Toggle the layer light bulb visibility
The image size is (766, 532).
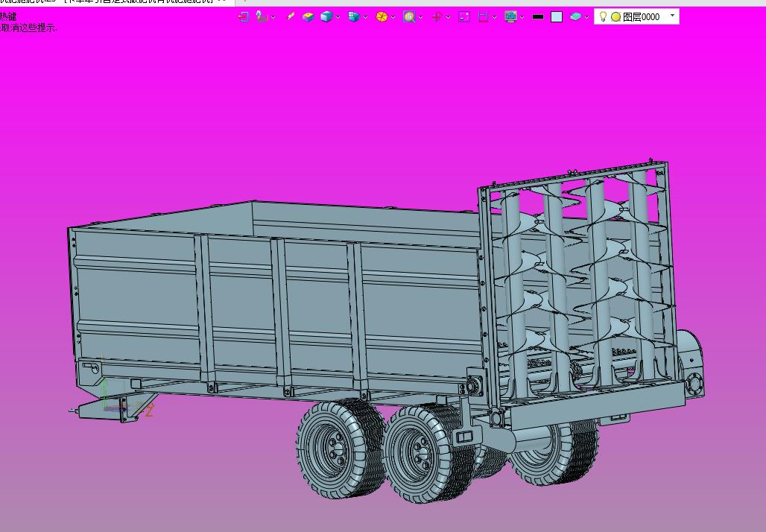(x=603, y=16)
